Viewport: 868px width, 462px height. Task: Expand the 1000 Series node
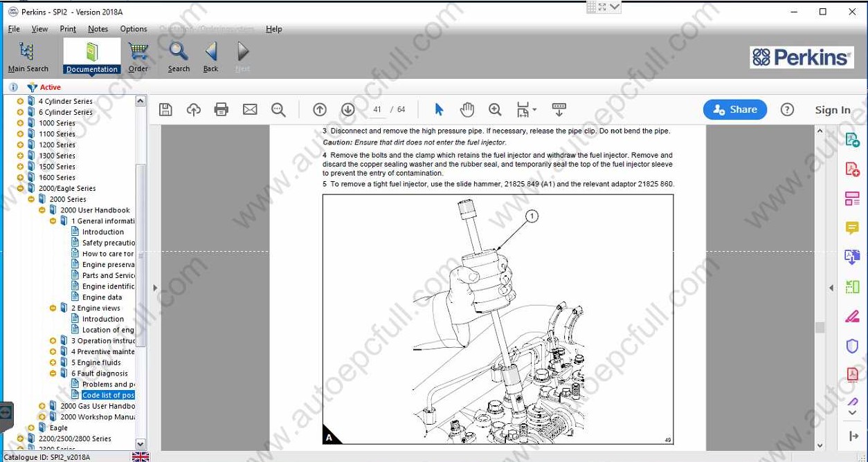20,123
